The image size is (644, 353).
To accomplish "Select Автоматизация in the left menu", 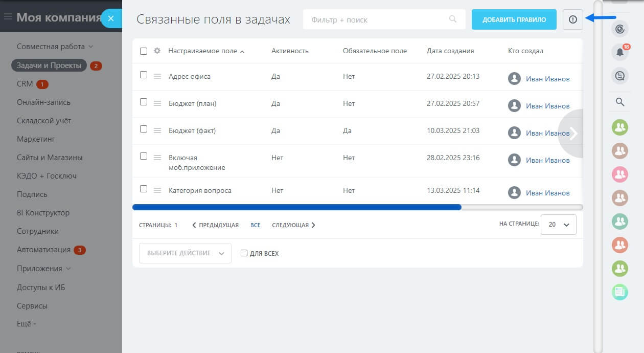I will (x=43, y=250).
